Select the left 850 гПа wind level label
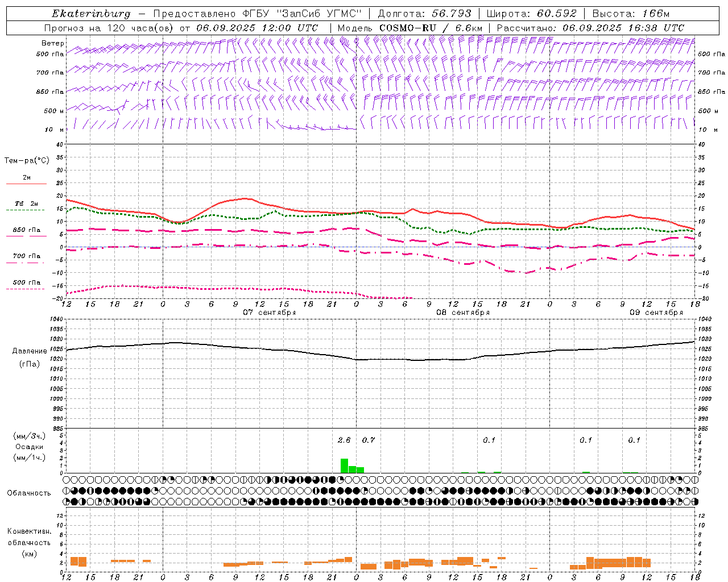This screenshot has height=582, width=728. coord(50,92)
